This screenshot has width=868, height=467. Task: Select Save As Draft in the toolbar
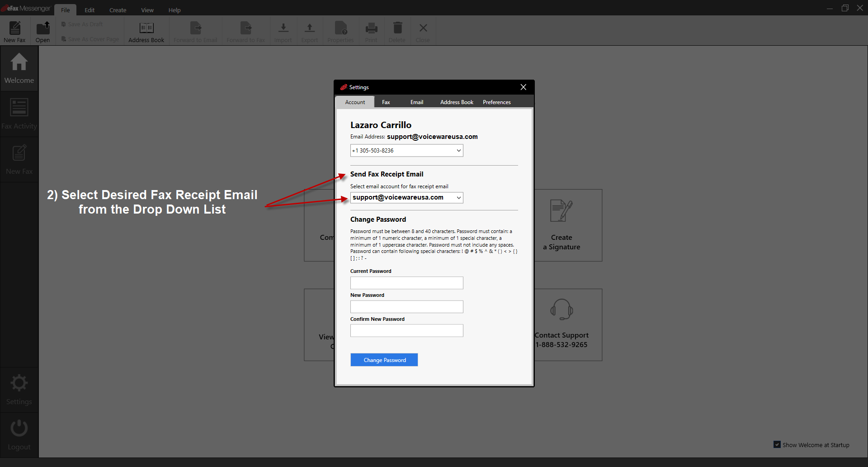click(x=82, y=24)
